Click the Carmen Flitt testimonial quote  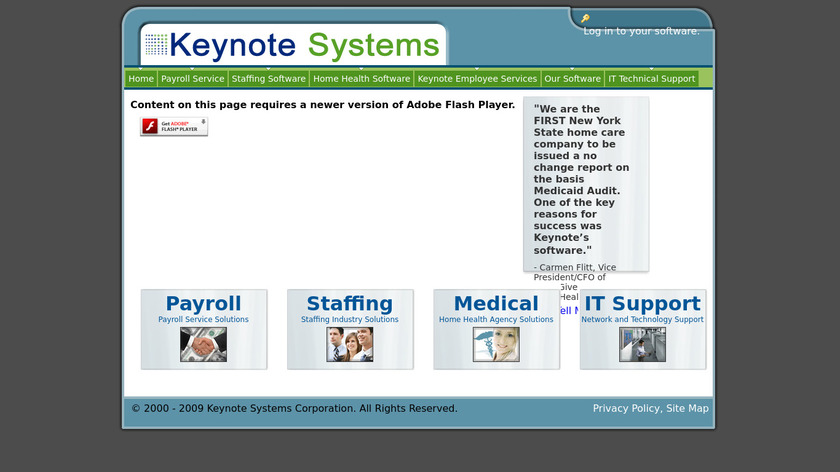pos(581,179)
